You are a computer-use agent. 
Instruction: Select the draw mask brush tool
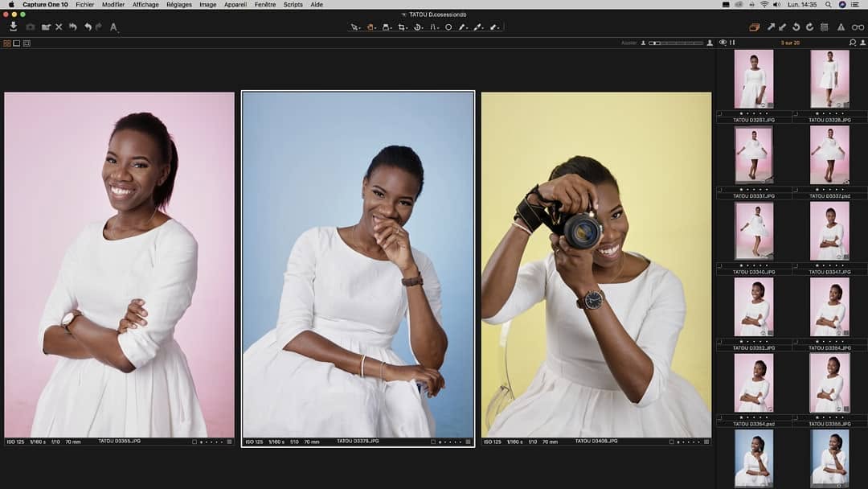pos(463,27)
